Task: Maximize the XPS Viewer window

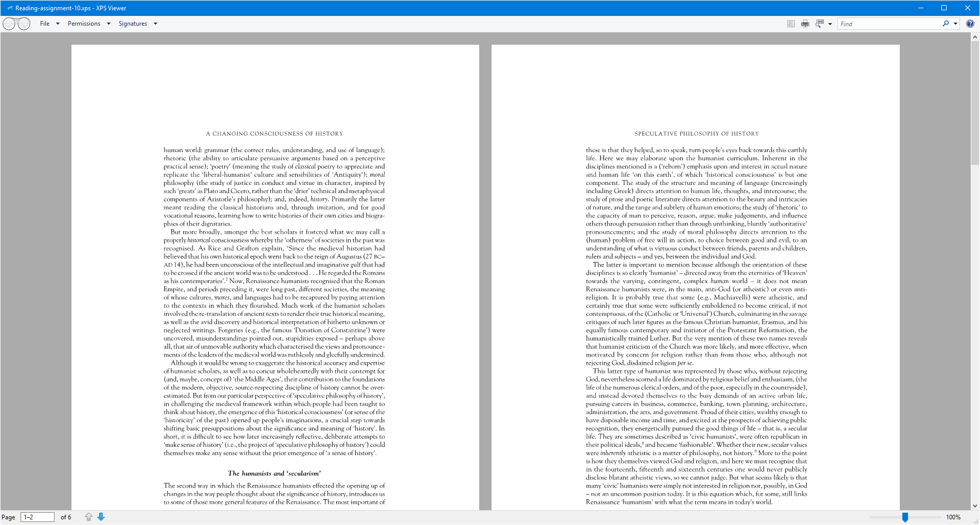Action: 944,8
